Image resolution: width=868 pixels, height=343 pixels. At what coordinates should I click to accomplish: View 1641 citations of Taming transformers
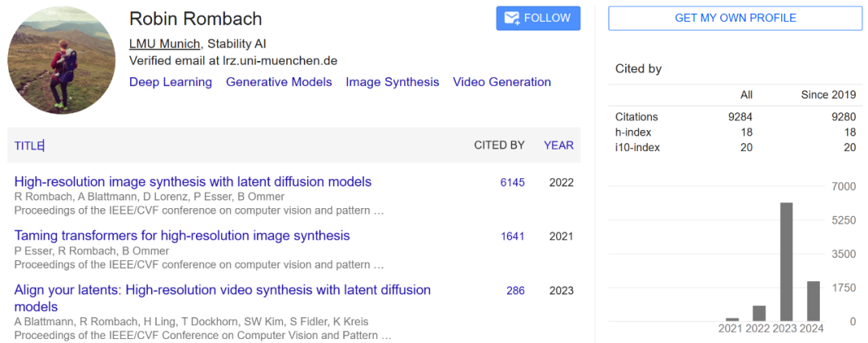pyautogui.click(x=513, y=237)
